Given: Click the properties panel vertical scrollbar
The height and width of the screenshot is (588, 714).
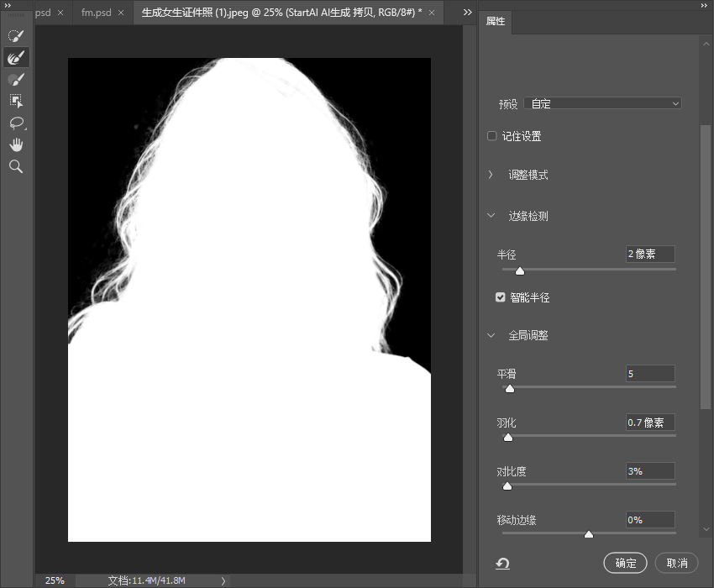Looking at the screenshot, I should 706,266.
